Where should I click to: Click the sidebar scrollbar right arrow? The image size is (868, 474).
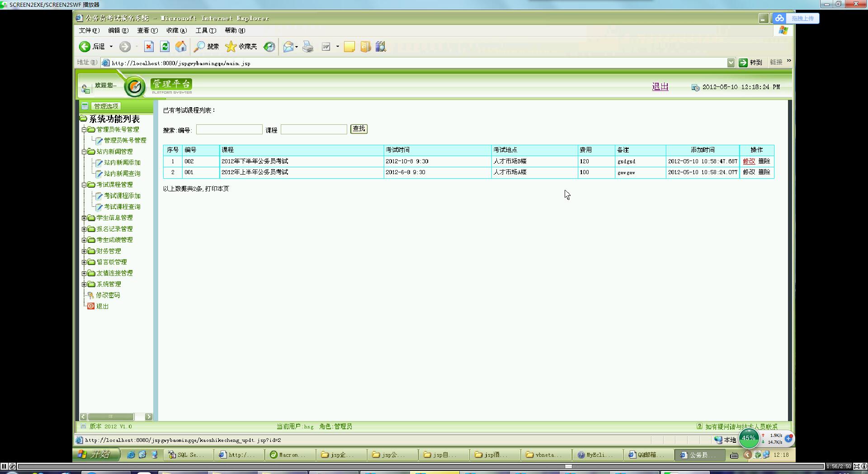[x=149, y=417]
